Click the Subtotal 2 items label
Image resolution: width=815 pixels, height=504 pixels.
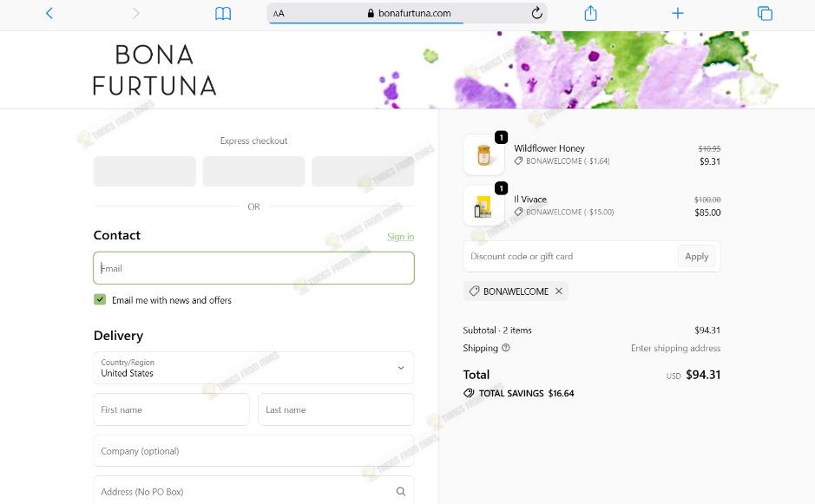(x=497, y=330)
